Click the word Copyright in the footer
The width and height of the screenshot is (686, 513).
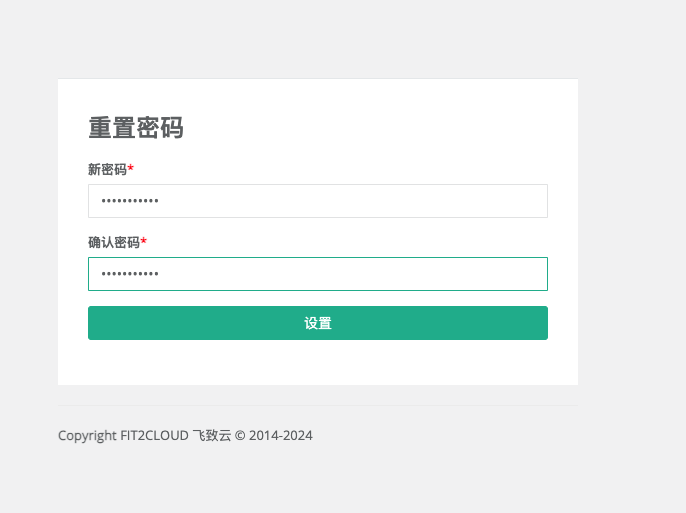tap(86, 436)
